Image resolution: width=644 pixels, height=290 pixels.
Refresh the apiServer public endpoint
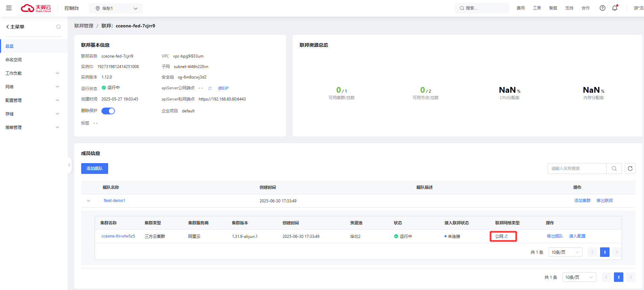click(210, 88)
